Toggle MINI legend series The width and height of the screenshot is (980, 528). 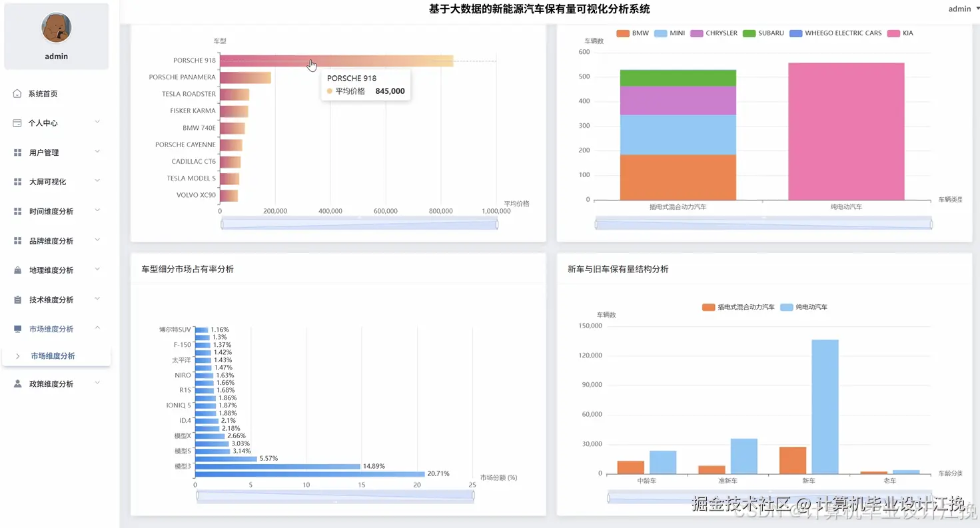(x=670, y=33)
